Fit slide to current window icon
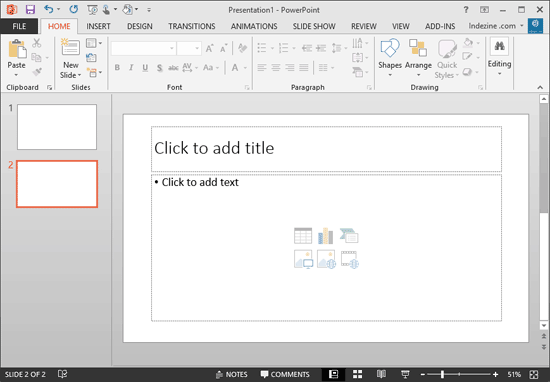 click(534, 375)
